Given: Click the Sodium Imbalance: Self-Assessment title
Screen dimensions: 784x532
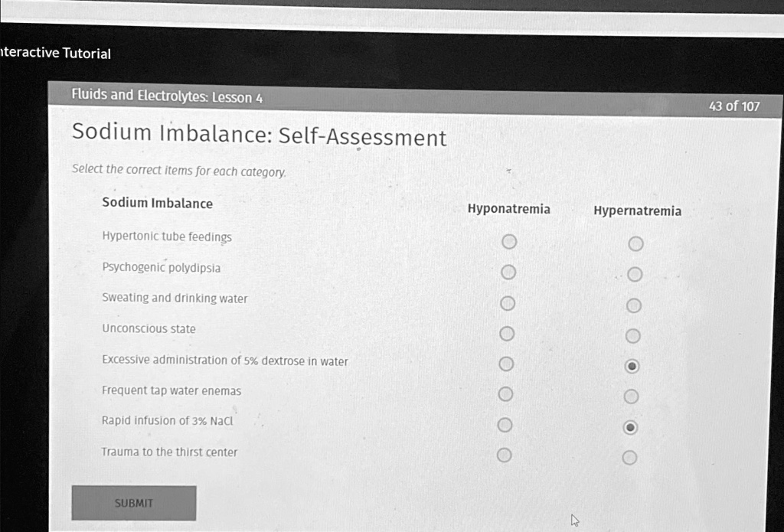Looking at the screenshot, I should tap(259, 135).
